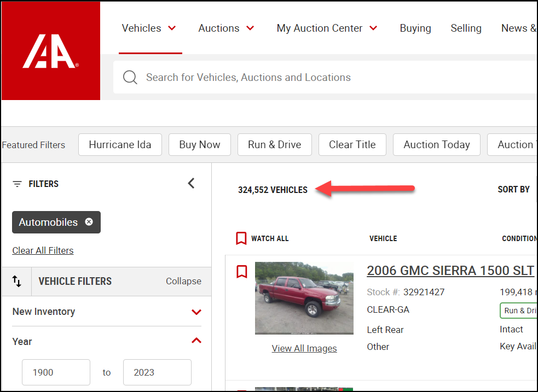Collapse the Filters sidebar using the left chevron

tap(191, 183)
